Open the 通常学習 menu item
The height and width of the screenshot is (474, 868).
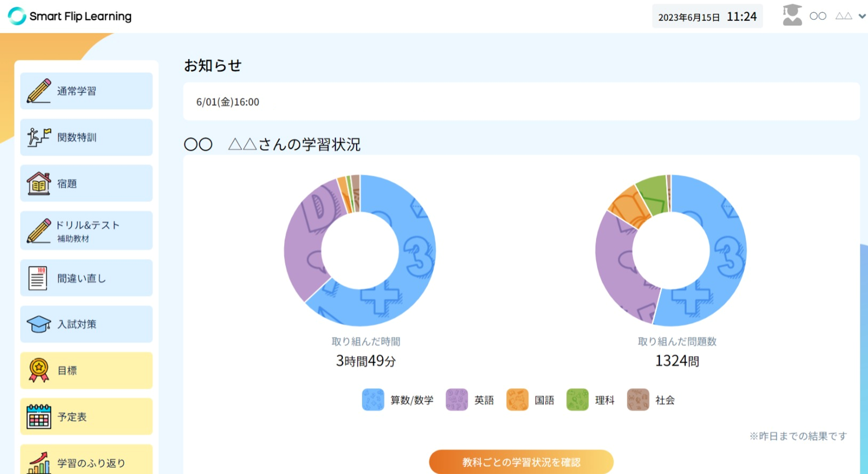pos(86,91)
